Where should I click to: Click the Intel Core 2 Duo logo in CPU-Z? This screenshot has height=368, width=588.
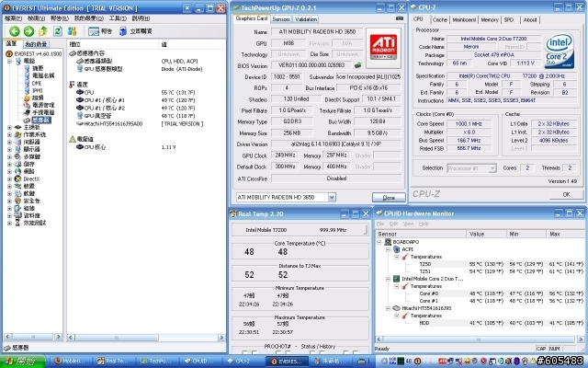pos(560,51)
